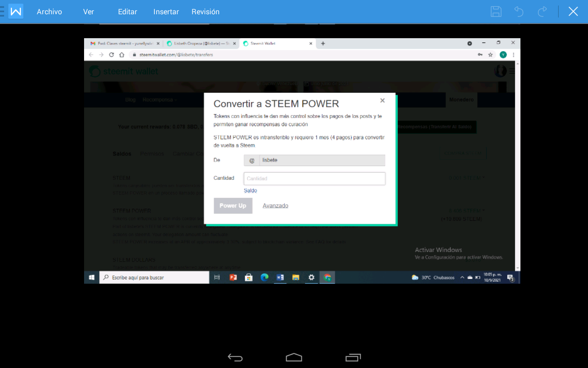Open the Archivo menu

[x=49, y=12]
